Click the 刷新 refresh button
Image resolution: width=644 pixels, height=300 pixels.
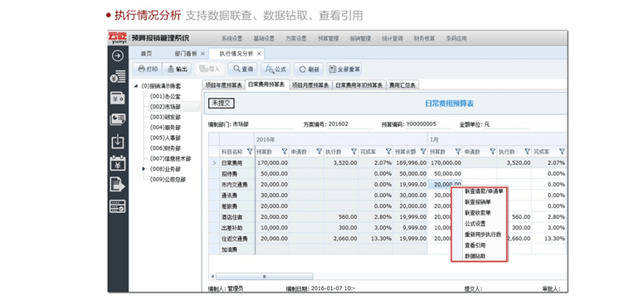[309, 69]
